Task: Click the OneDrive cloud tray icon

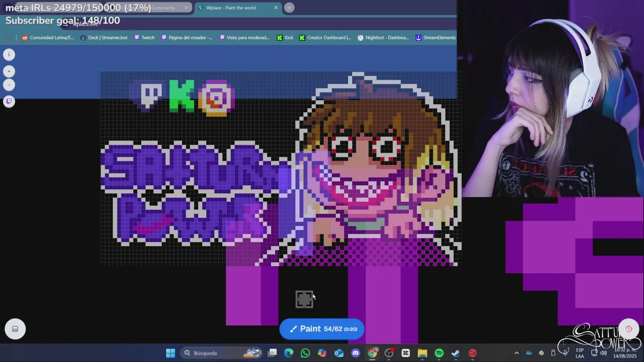Action: pos(529,353)
